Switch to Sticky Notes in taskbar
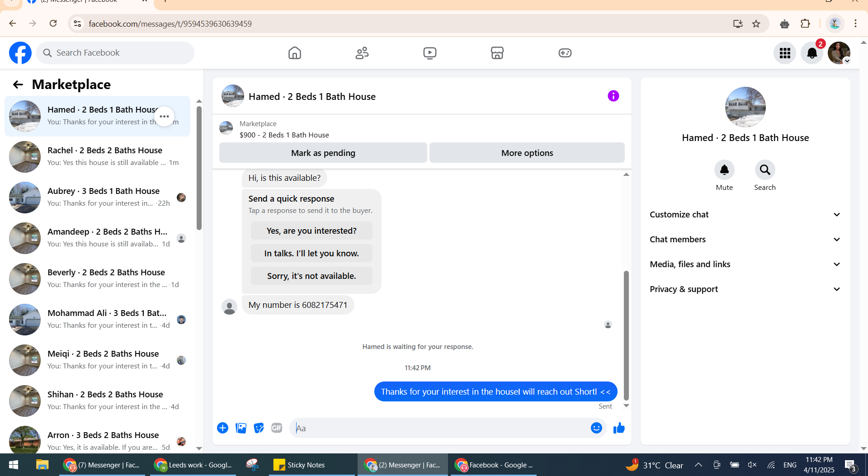The image size is (868, 476). 312,465
